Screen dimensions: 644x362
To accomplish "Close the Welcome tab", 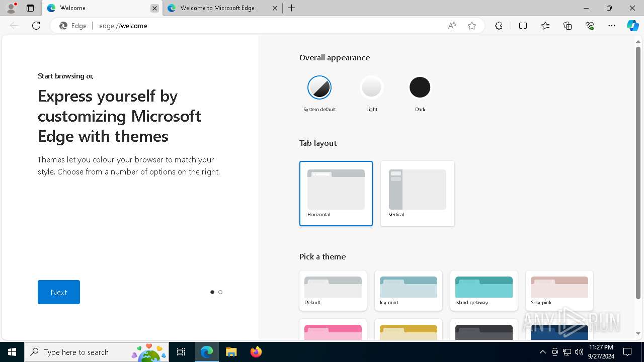I will pos(154,8).
